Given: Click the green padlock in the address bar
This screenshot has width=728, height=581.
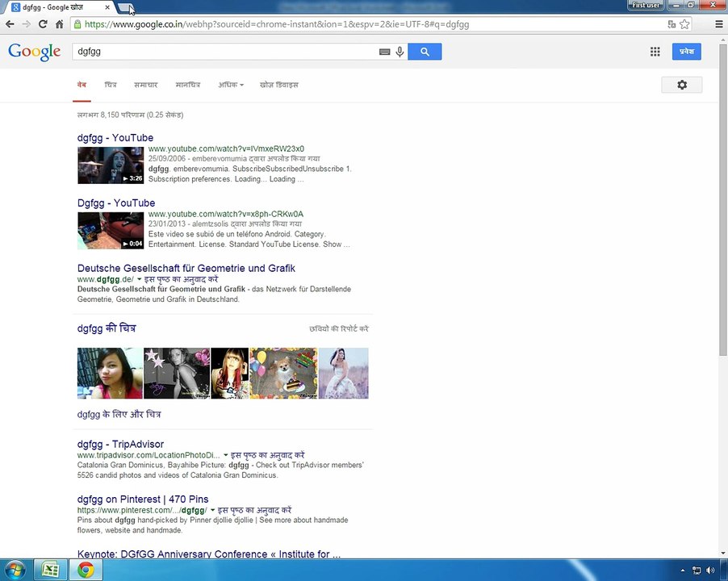Looking at the screenshot, I should pyautogui.click(x=77, y=24).
